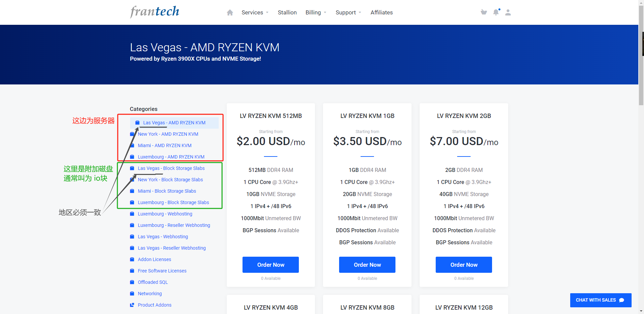Order the LV RYZEN KVM 2GB plan
Image resolution: width=644 pixels, height=314 pixels.
click(x=464, y=265)
